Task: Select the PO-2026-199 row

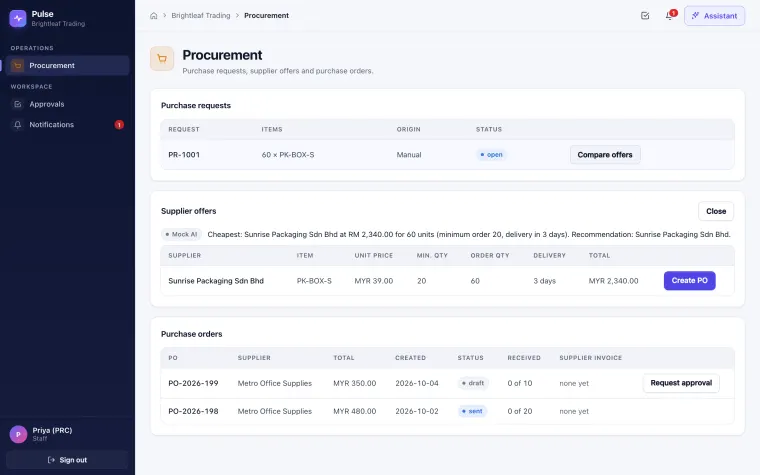Action: (447, 383)
